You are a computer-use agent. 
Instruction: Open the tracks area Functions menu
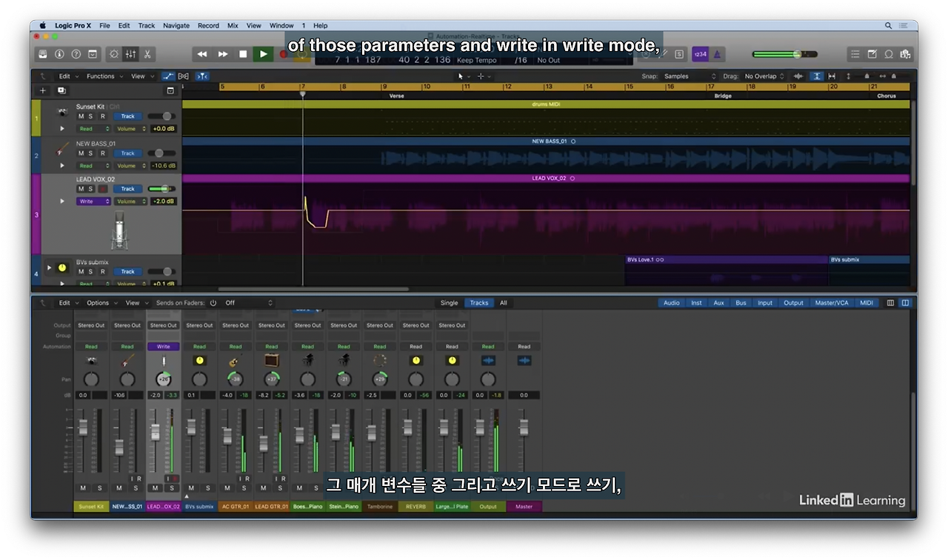point(104,76)
